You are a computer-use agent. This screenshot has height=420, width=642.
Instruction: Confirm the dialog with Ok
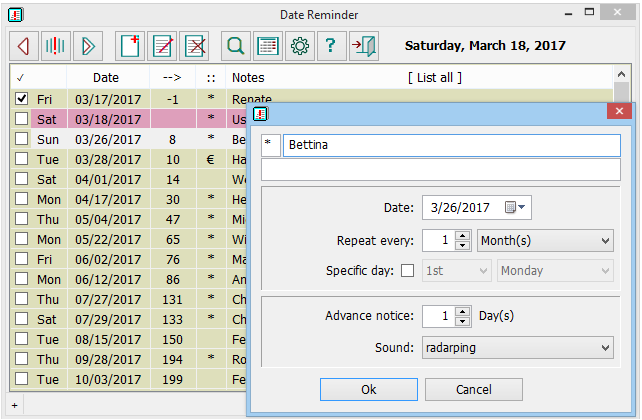tap(368, 389)
